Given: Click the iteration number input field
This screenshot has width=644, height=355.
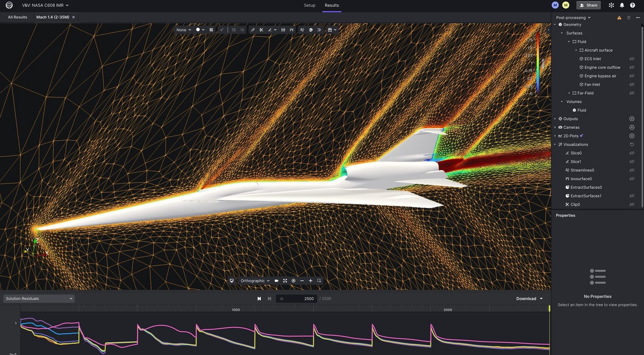Looking at the screenshot, I should point(296,299).
